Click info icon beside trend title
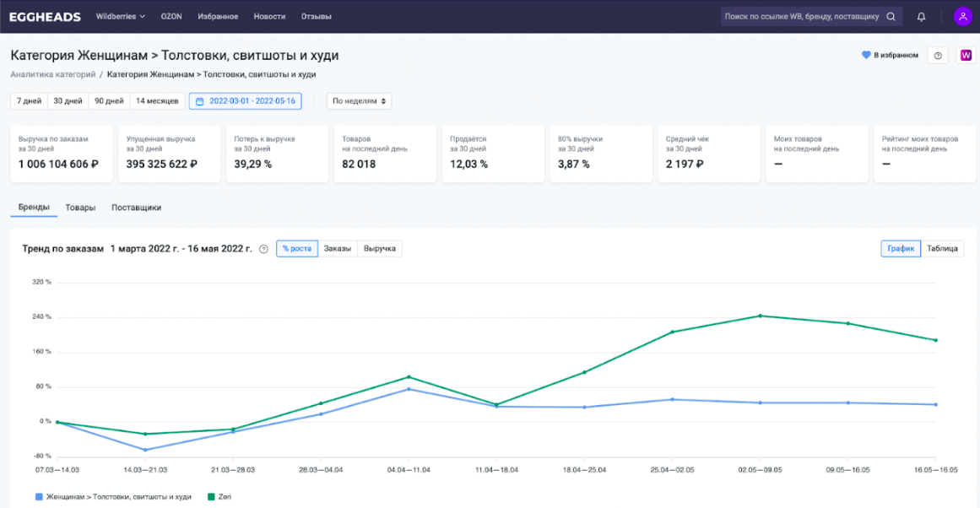This screenshot has width=980, height=508. (x=263, y=249)
